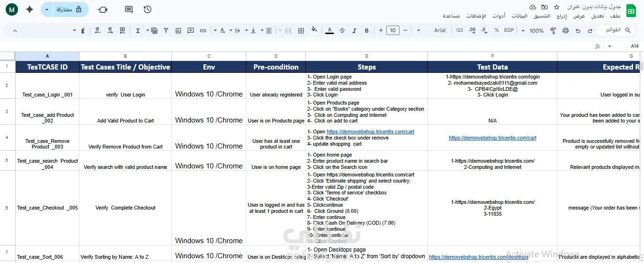
Task: Open fill color bucket
Action: (314, 30)
